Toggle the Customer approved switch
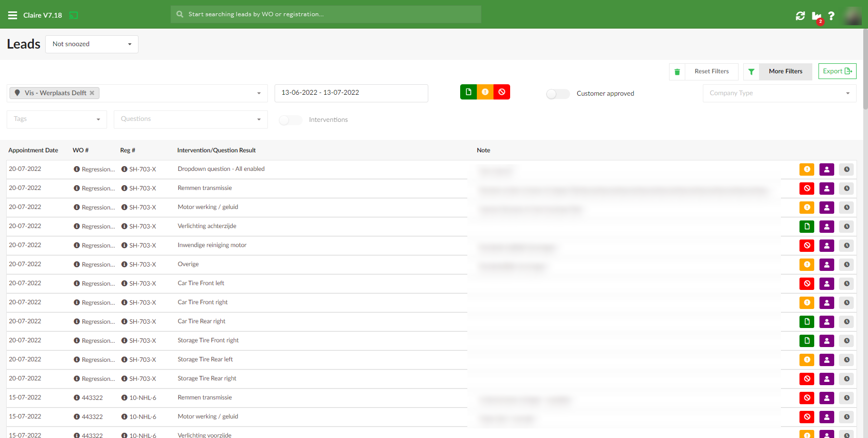This screenshot has height=438, width=868. point(558,94)
